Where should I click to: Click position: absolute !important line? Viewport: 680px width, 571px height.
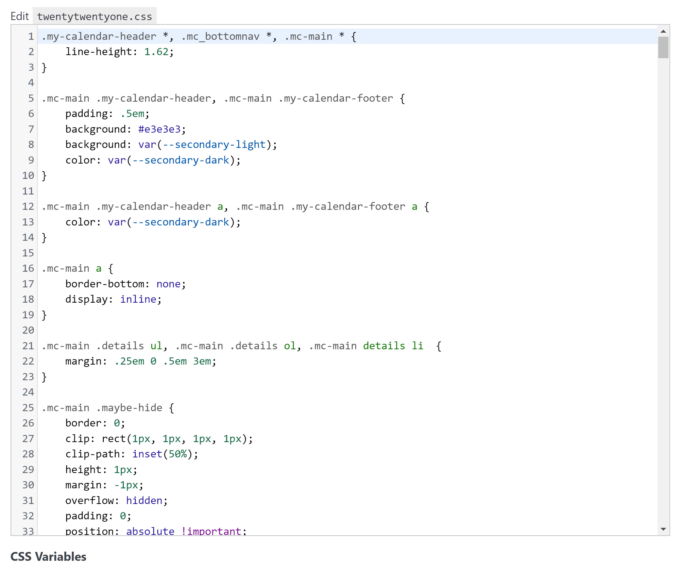click(x=156, y=531)
